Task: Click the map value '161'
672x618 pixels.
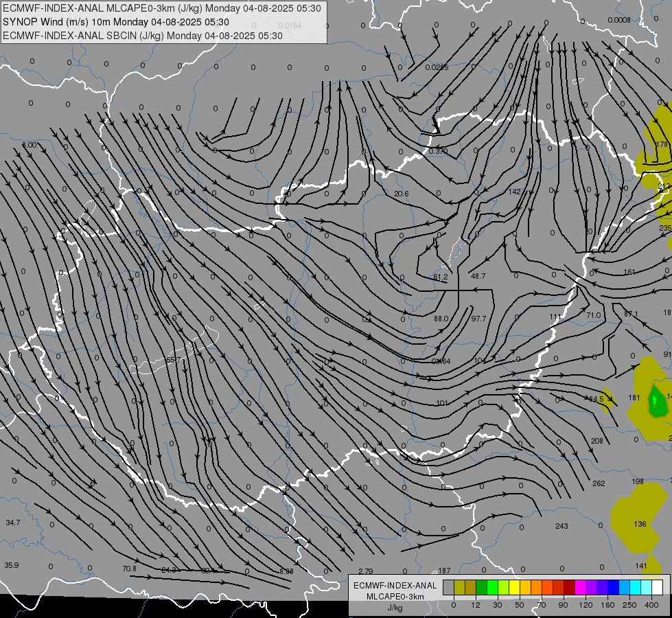Action: [629, 272]
